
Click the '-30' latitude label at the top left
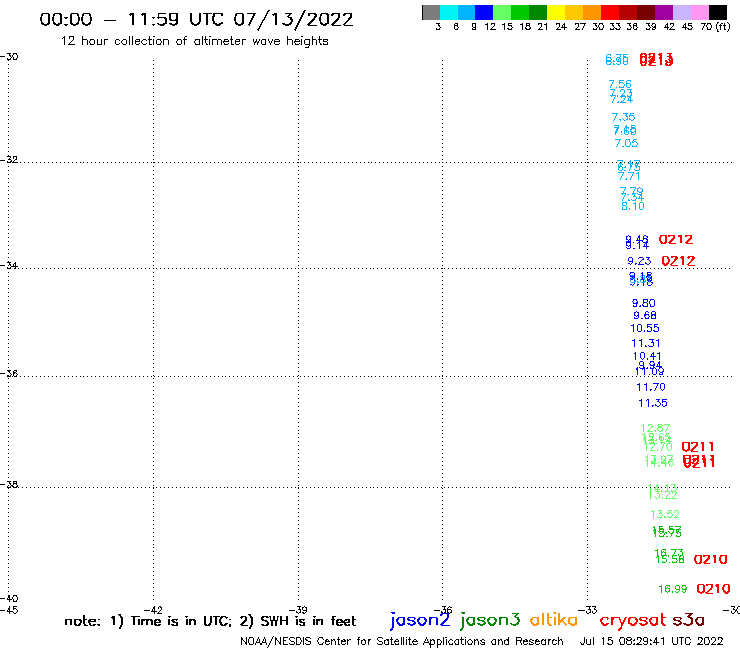pos(9,57)
